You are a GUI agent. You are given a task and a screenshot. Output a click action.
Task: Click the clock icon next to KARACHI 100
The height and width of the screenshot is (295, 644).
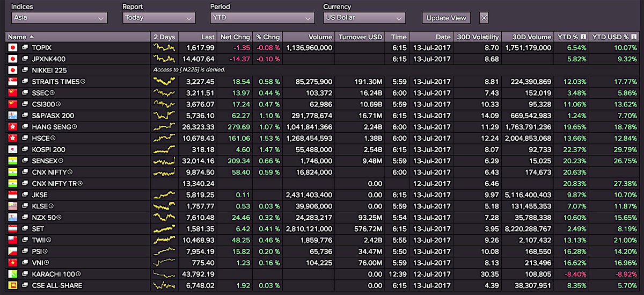[x=78, y=274]
